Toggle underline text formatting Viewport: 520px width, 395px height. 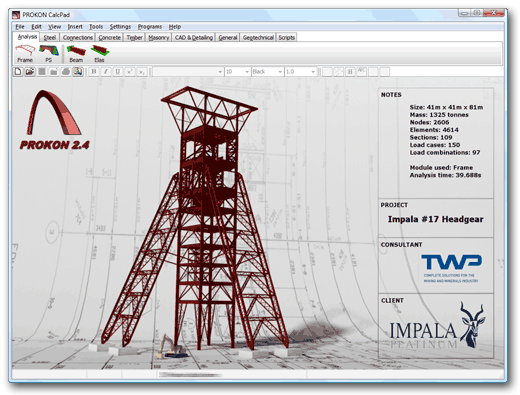[x=118, y=72]
